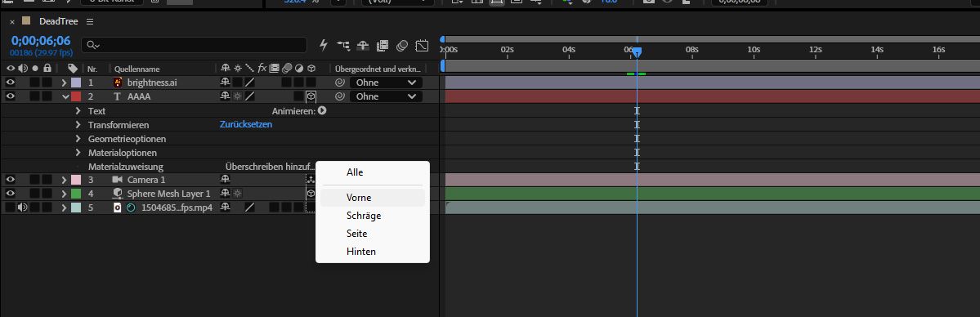Click Zurücksetzen next to Transformieren
Image resolution: width=980 pixels, height=317 pixels.
pyautogui.click(x=246, y=124)
